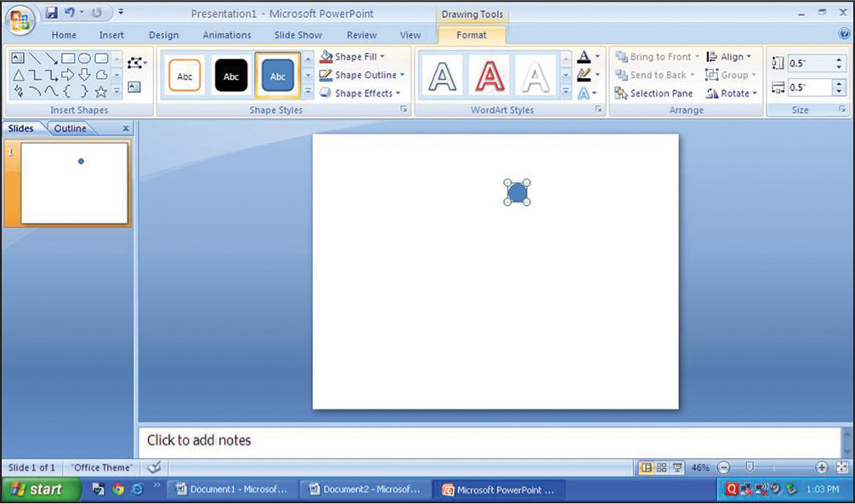Open the Selection Pane
Image resolution: width=855 pixels, height=504 pixels.
point(654,93)
